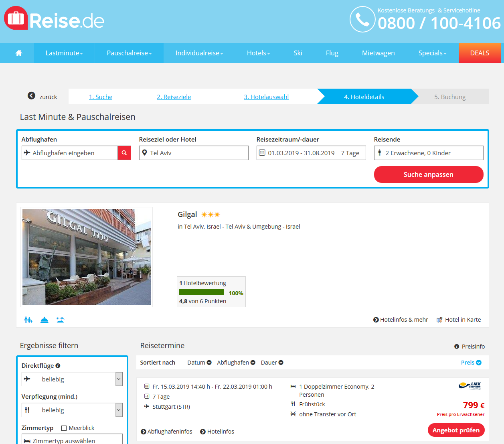Click the Gilgal hotel name
Screen dimensions: 504x444
tap(187, 215)
